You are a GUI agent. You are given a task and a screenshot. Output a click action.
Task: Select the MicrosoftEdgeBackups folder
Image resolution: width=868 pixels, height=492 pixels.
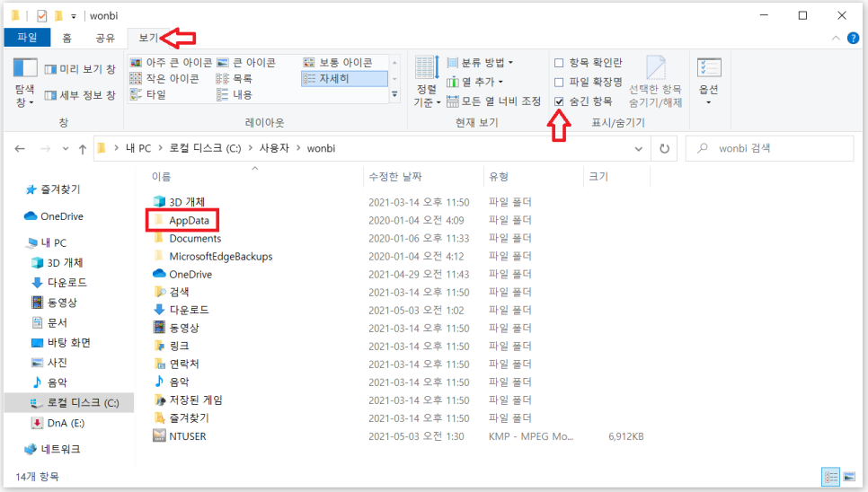[213, 256]
